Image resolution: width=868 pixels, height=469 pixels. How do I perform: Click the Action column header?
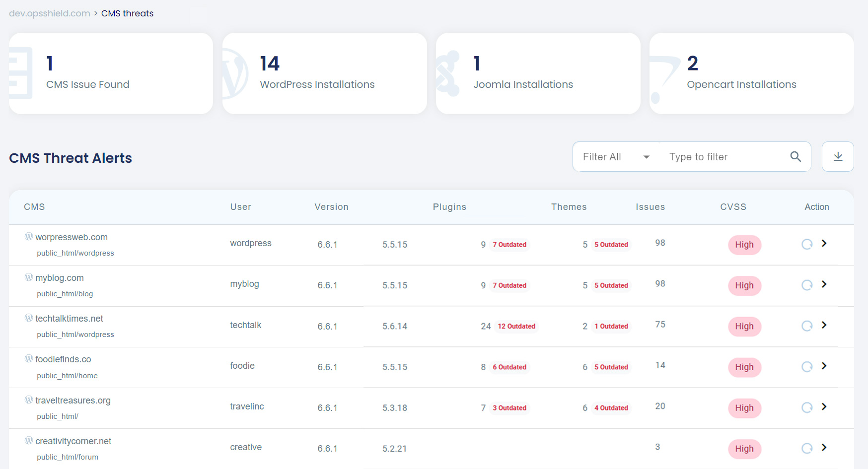pos(817,207)
